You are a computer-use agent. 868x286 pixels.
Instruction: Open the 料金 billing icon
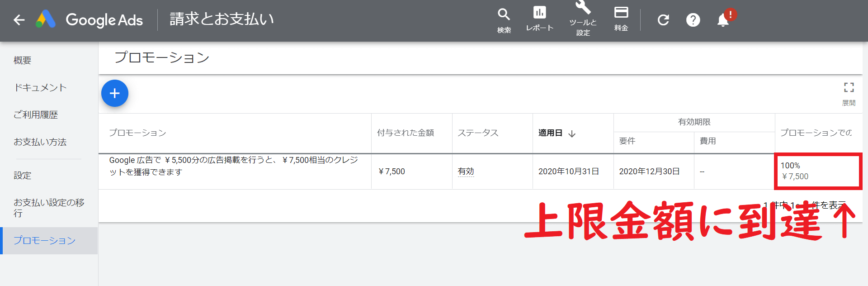[621, 19]
